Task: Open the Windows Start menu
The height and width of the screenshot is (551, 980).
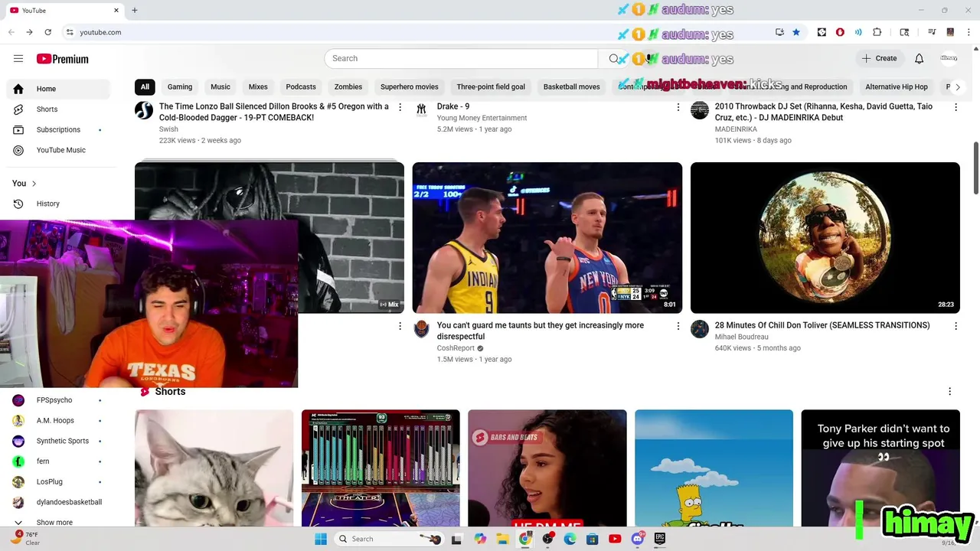Action: tap(321, 539)
